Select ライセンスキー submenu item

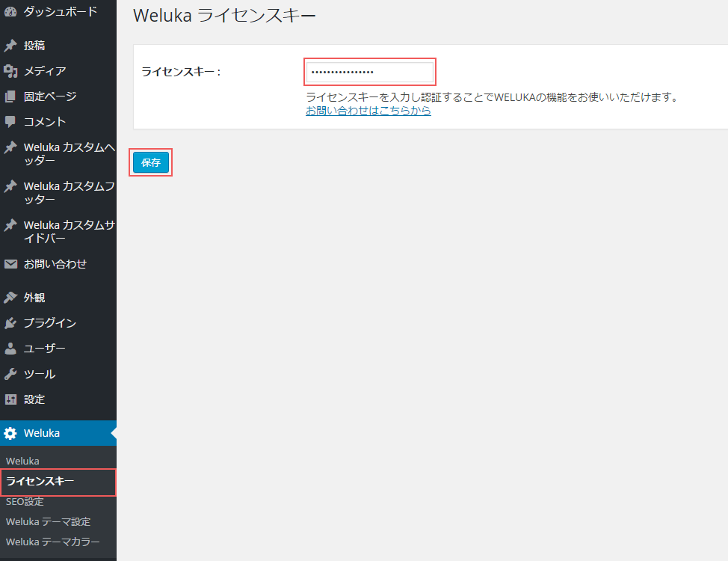tap(40, 481)
